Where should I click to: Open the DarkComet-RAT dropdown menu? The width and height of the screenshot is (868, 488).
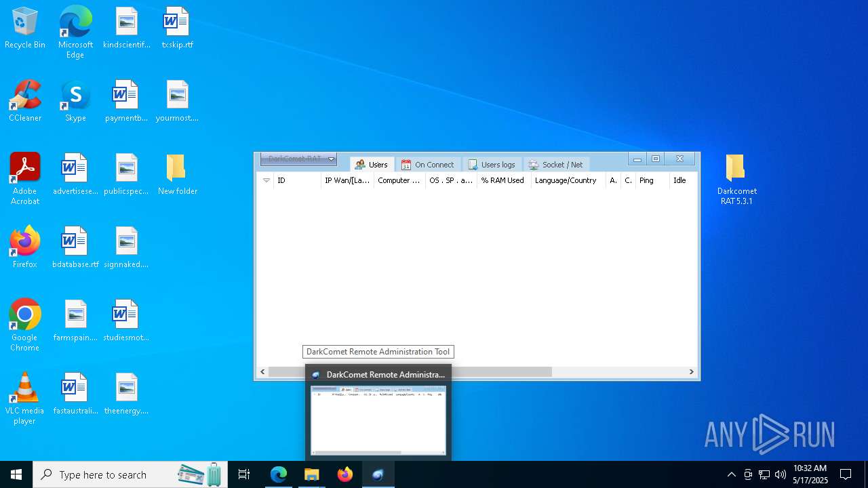(x=298, y=159)
